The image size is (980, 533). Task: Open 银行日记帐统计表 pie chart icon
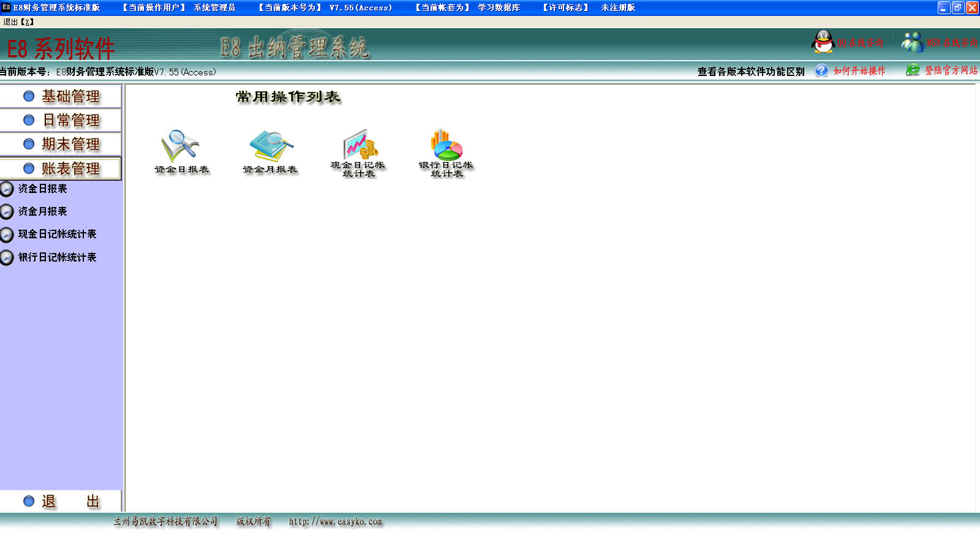tap(447, 144)
